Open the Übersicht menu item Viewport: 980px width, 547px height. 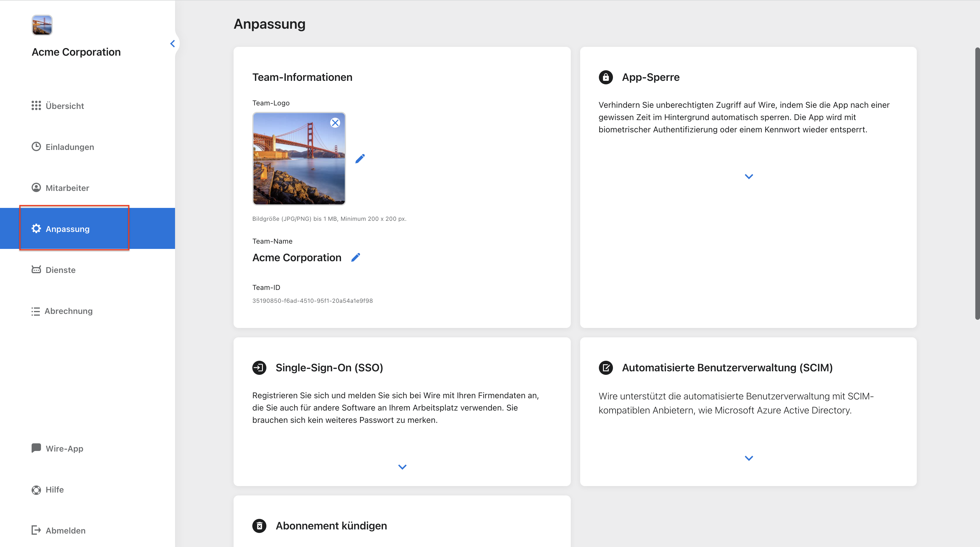88,106
